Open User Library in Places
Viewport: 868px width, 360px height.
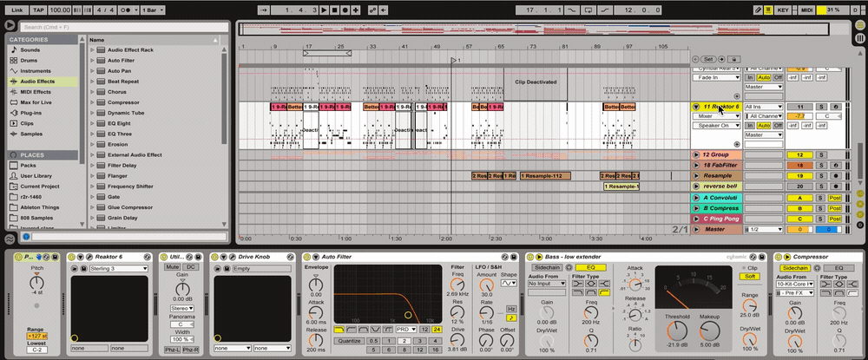[x=36, y=176]
